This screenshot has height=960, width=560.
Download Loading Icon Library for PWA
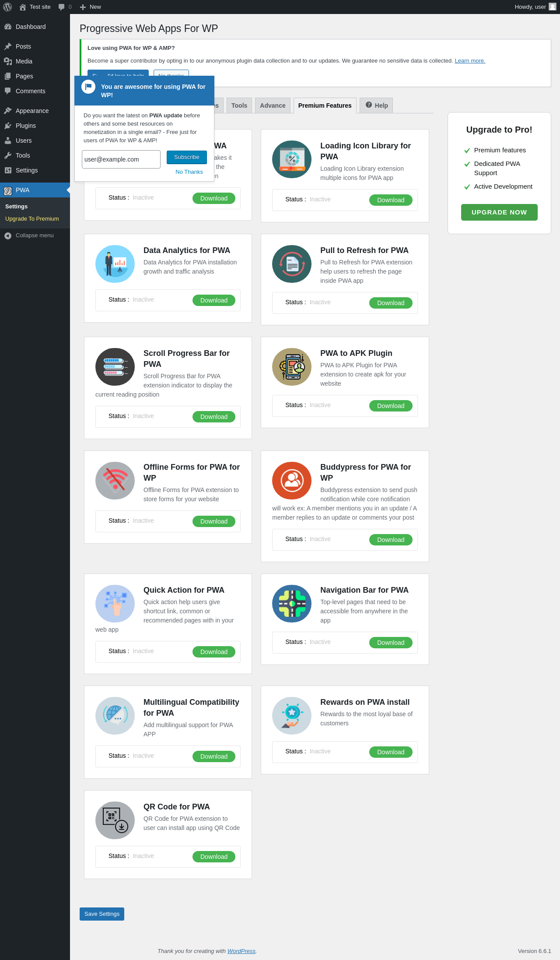[x=391, y=200]
